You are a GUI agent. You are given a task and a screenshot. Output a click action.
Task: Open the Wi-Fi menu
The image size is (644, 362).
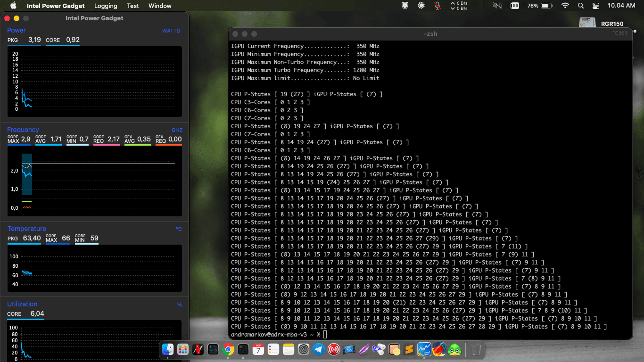565,6
